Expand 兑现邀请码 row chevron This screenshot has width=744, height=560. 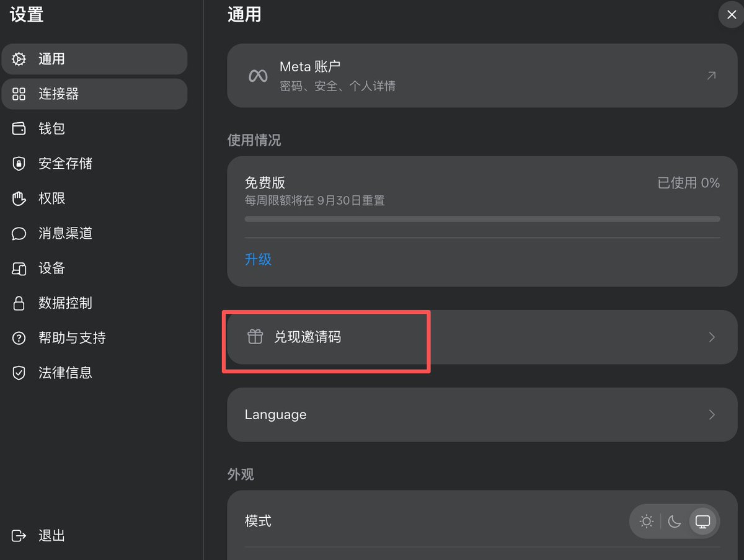pos(712,337)
